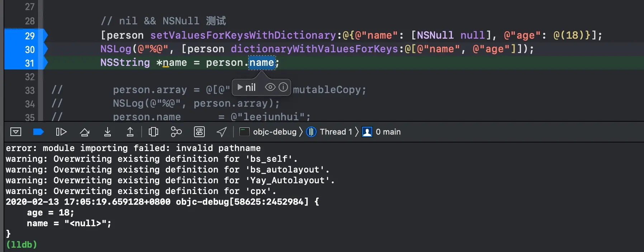Open the Debug Memory Graph tool
644x252 pixels.
(x=176, y=132)
